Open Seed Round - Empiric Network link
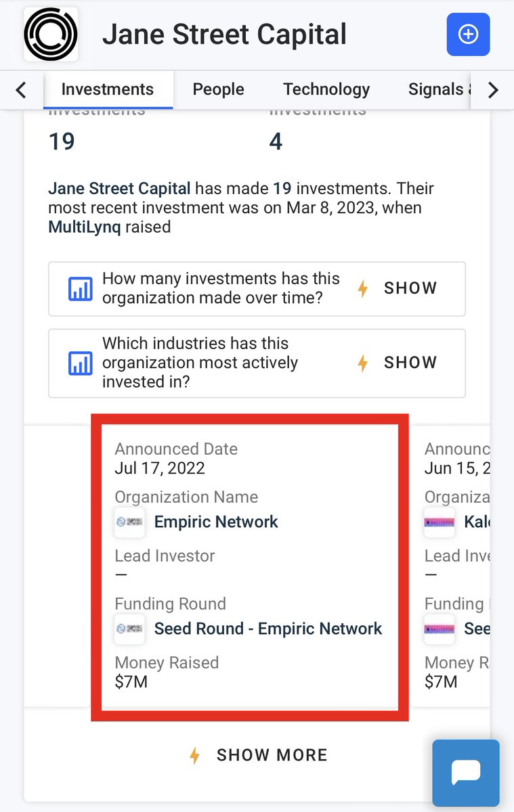 268,629
